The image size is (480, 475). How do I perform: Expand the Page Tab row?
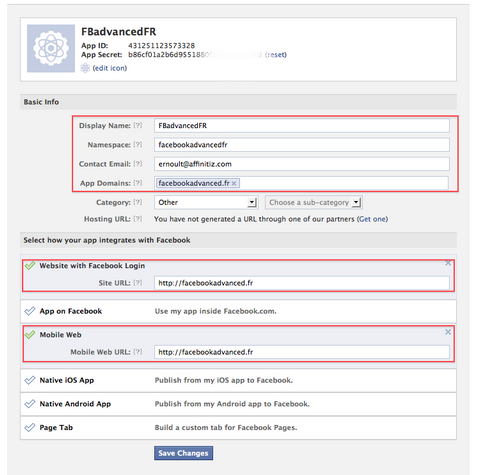[x=238, y=428]
